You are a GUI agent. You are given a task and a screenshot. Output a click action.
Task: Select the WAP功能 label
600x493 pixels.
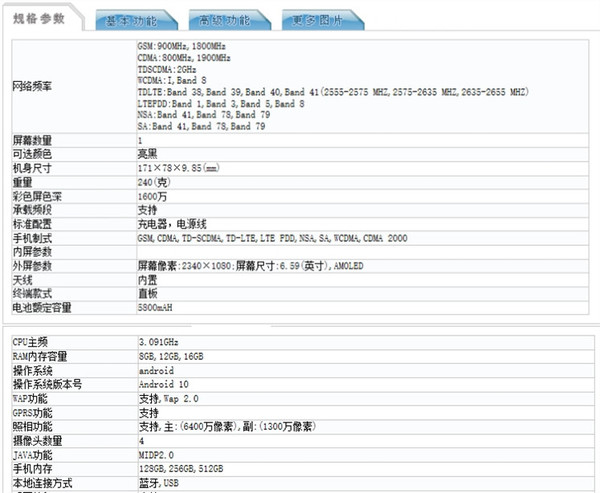tap(30, 399)
